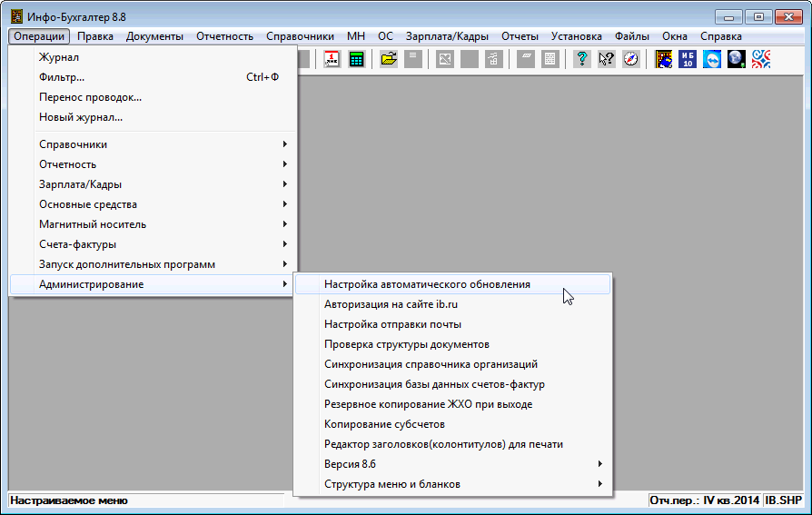Open the Справочники menu bar item

point(300,36)
